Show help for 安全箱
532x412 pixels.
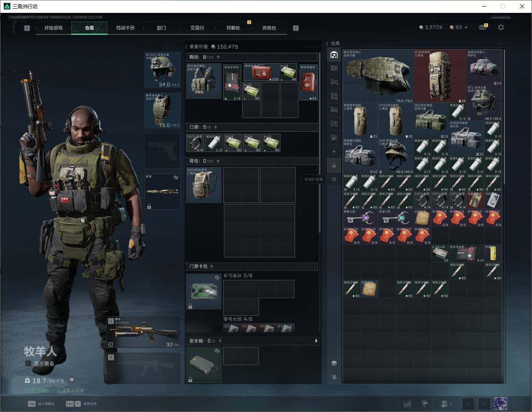click(220, 341)
